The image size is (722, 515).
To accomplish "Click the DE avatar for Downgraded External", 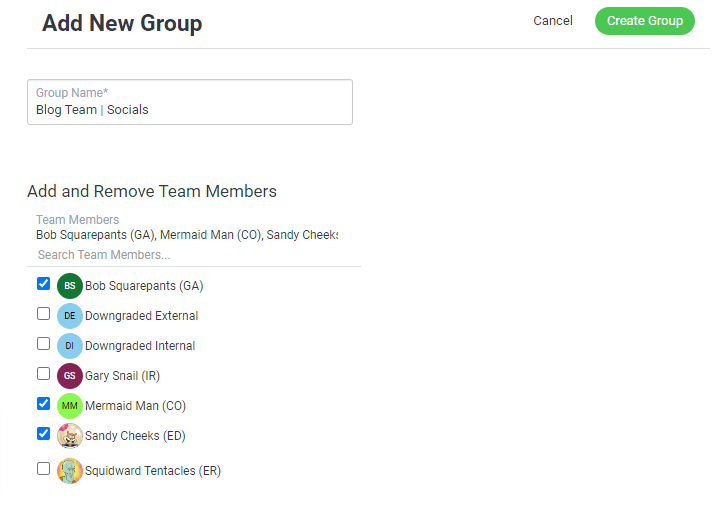I will click(x=70, y=316).
